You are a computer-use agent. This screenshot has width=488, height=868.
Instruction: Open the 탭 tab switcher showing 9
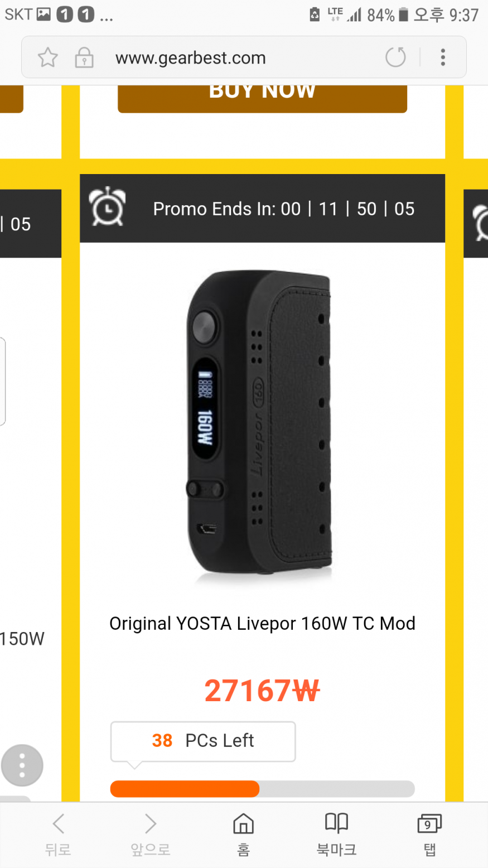pyautogui.click(x=429, y=835)
